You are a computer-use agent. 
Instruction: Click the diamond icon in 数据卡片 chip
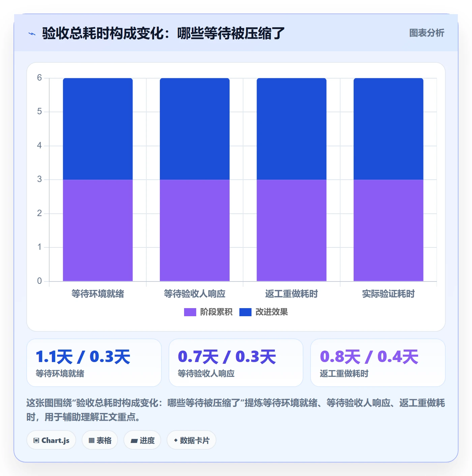(x=176, y=440)
